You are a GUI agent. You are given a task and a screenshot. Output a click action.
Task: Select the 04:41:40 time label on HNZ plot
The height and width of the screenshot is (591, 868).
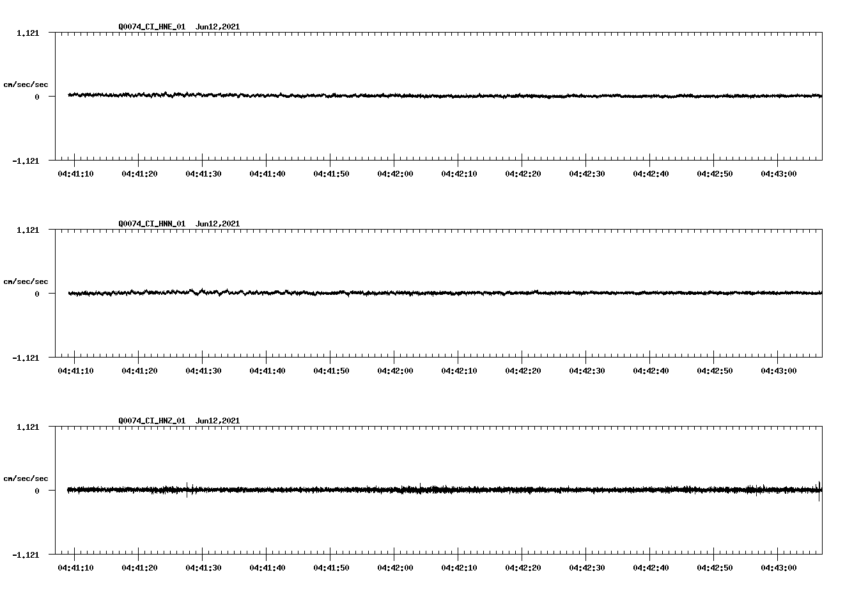267,568
